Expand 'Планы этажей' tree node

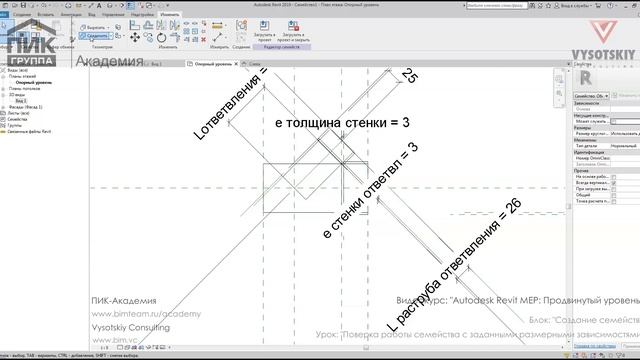pos(3,76)
